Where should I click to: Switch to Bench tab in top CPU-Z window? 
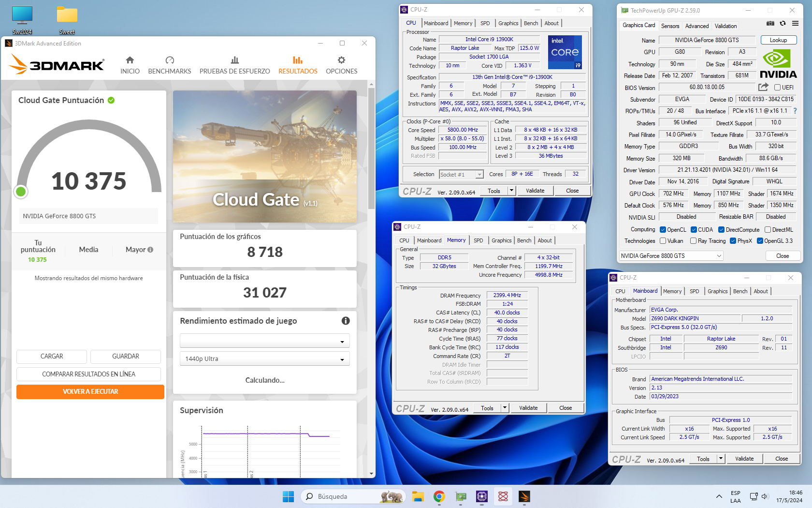(x=531, y=23)
